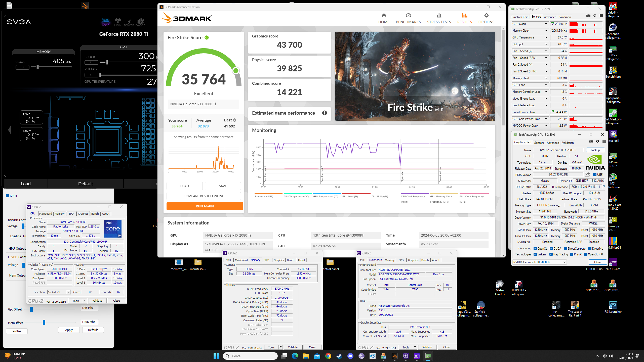The image size is (644, 362).
Task: Open Discord from the taskbar
Action: coord(350,356)
